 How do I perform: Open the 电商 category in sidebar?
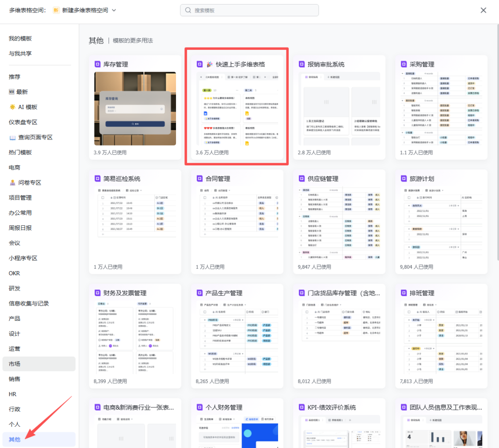[x=14, y=168]
